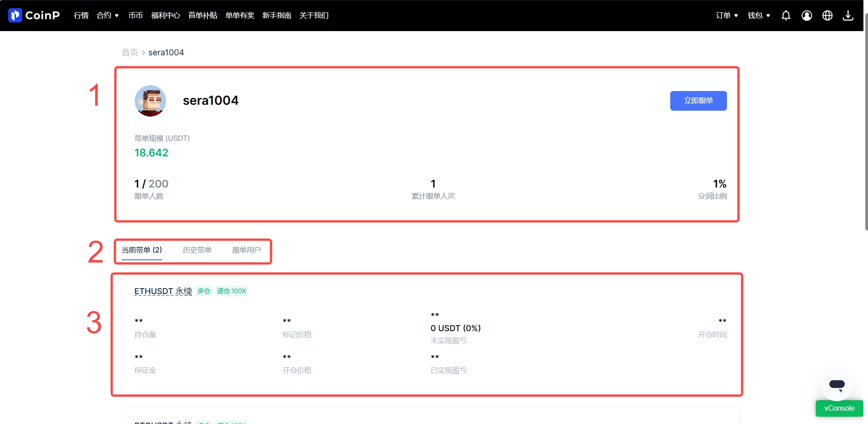The height and width of the screenshot is (424, 868).
Task: Open the notifications bell
Action: point(786,16)
